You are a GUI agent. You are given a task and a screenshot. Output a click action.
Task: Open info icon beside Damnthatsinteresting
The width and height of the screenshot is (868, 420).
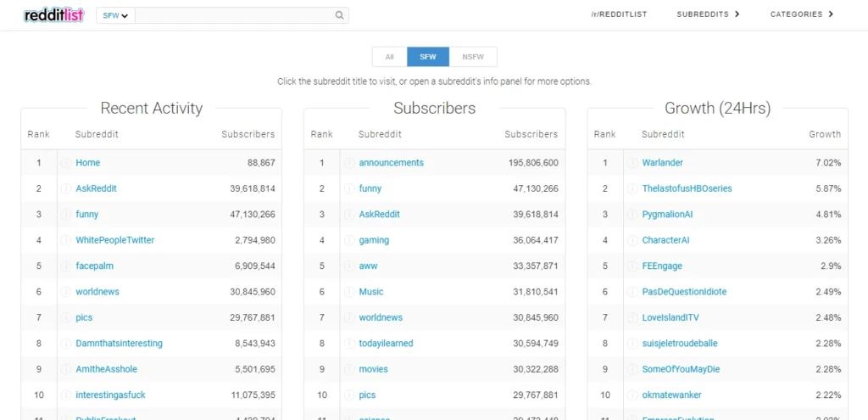[x=66, y=344]
